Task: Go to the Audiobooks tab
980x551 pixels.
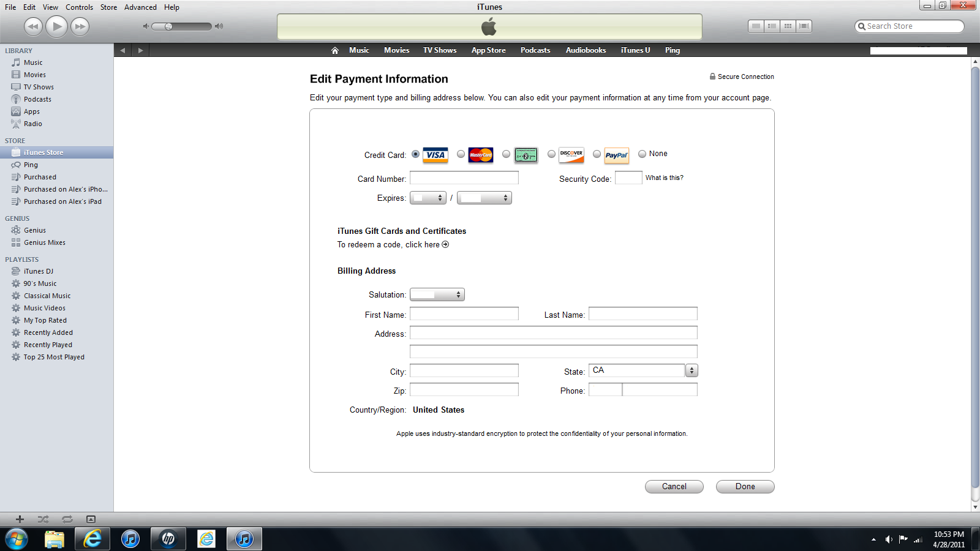Action: tap(586, 50)
